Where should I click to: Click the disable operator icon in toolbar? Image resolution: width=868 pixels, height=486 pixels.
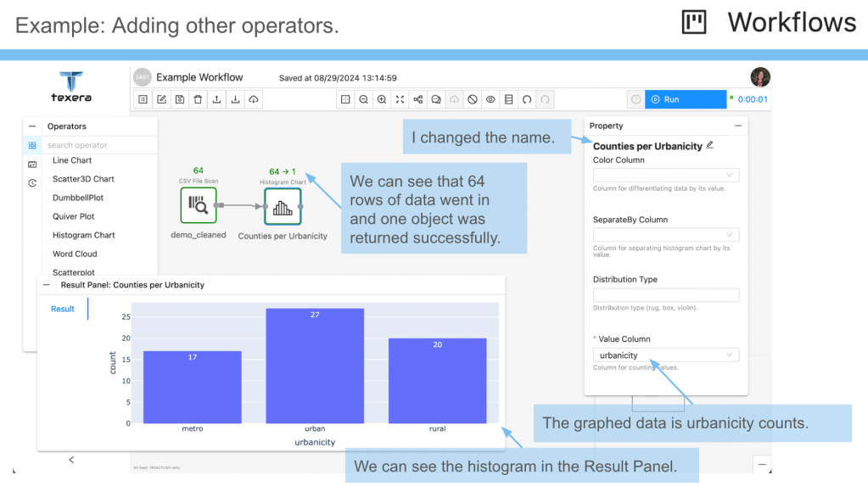(473, 99)
